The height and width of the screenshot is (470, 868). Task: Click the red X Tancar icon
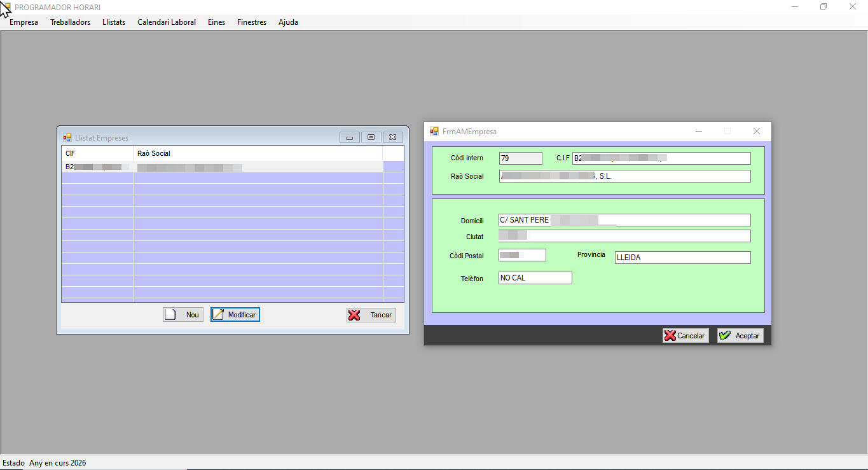tap(354, 315)
